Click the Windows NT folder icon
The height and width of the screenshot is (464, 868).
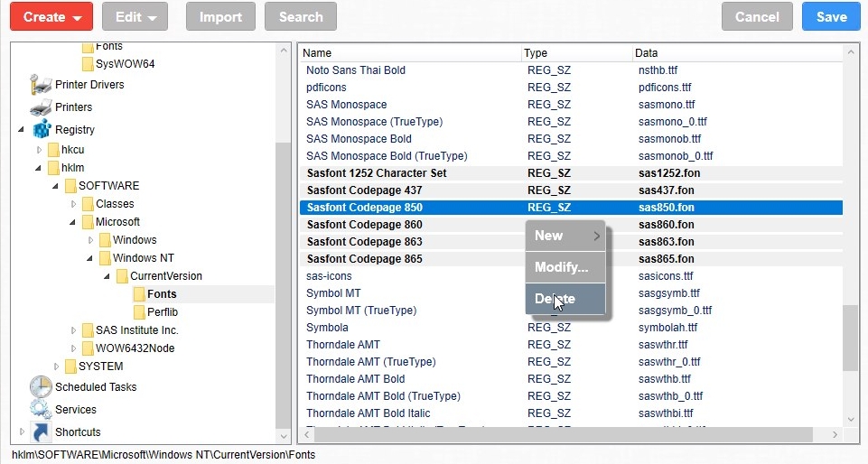point(105,258)
